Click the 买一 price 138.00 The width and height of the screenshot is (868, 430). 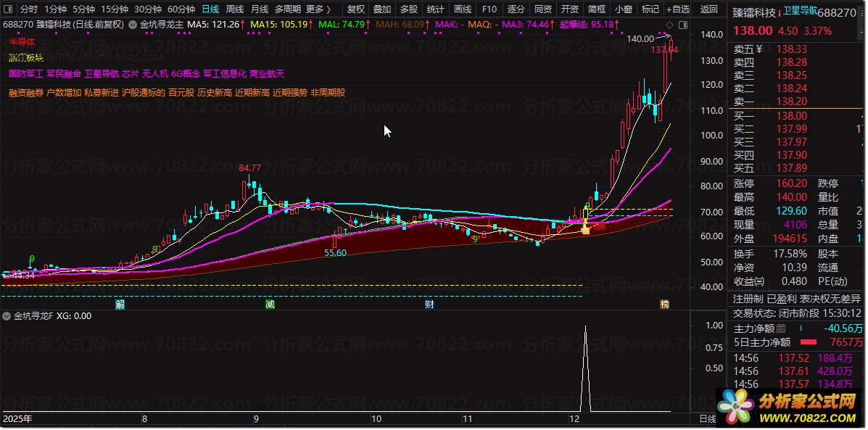click(792, 116)
